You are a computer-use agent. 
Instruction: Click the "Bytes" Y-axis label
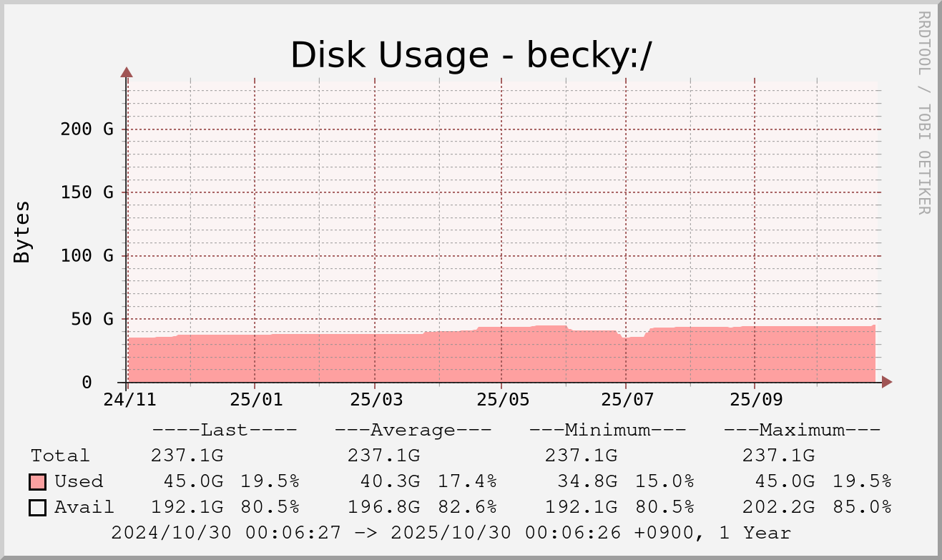coord(22,232)
